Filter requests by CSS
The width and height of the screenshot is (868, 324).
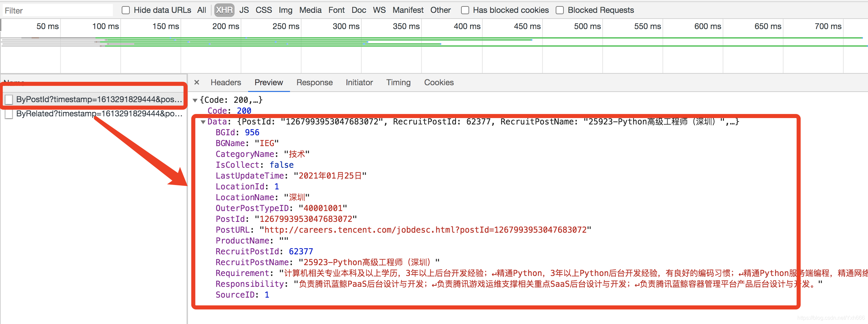[x=264, y=10]
